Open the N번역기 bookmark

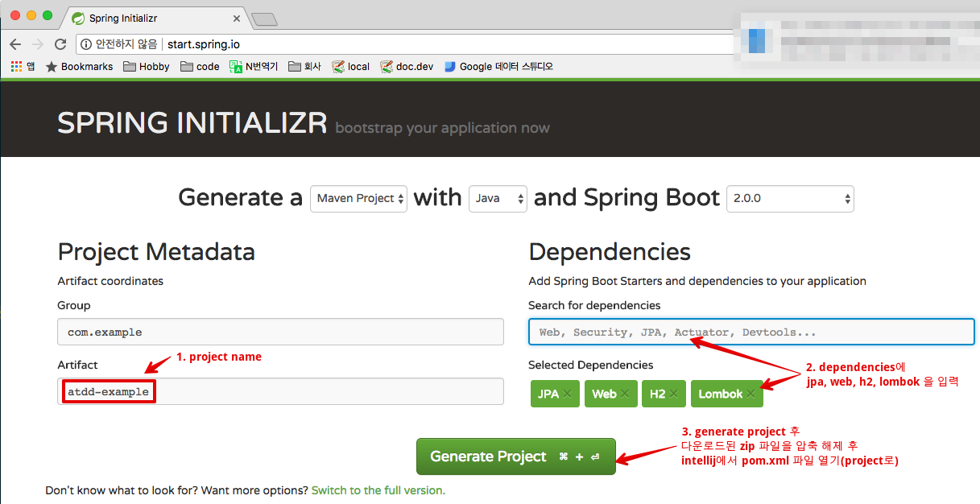254,66
